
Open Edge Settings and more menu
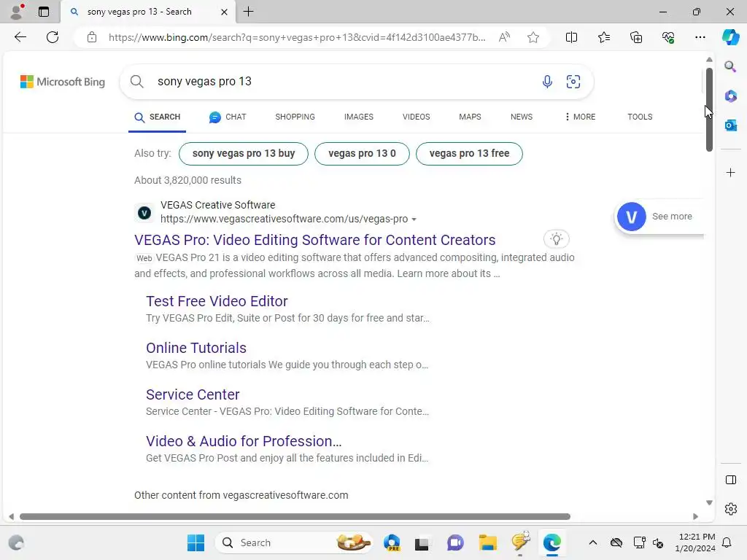(x=700, y=37)
